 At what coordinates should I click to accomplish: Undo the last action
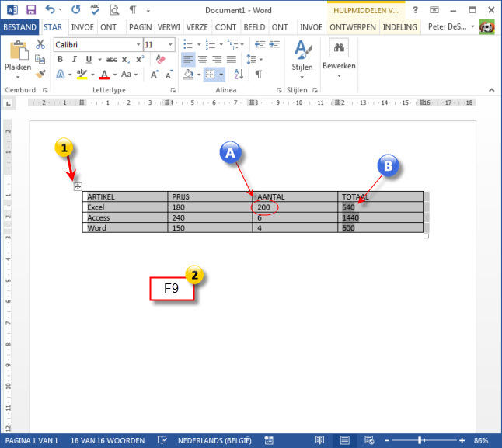(x=50, y=9)
